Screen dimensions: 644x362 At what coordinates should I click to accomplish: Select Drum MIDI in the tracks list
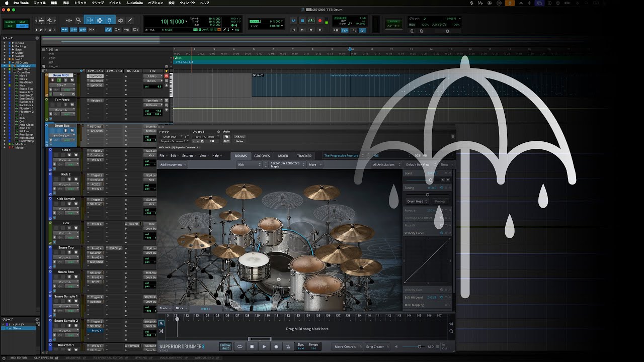tap(24, 66)
